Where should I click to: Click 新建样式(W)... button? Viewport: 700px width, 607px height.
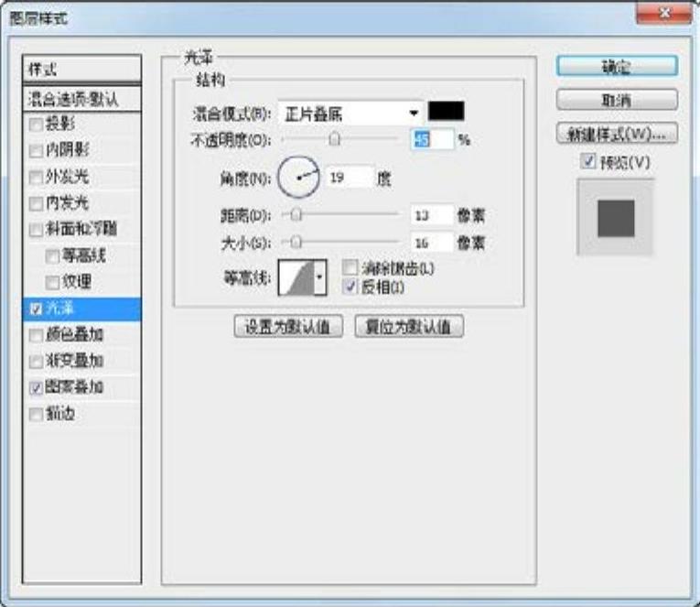click(x=617, y=133)
